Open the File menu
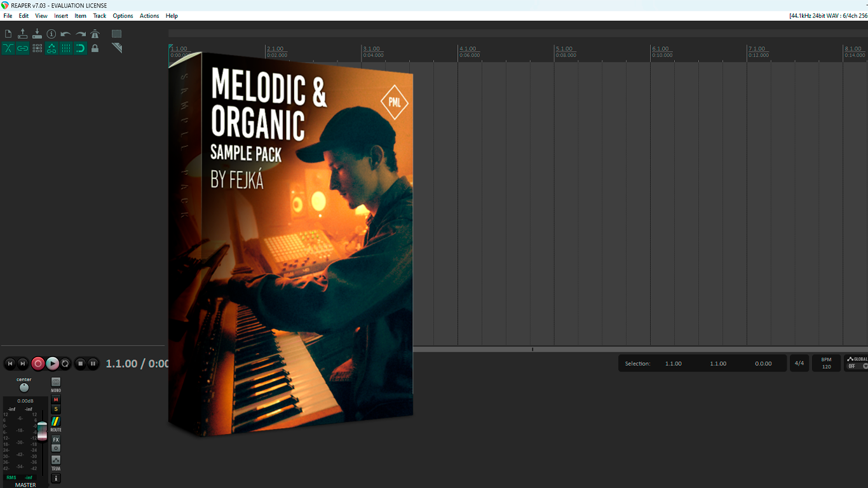 pos(8,16)
